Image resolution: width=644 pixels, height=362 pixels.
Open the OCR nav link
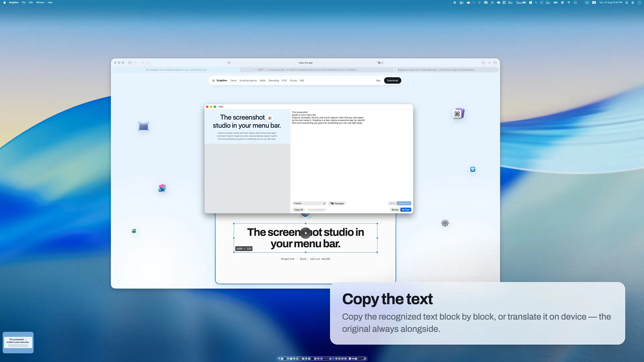coord(284,80)
